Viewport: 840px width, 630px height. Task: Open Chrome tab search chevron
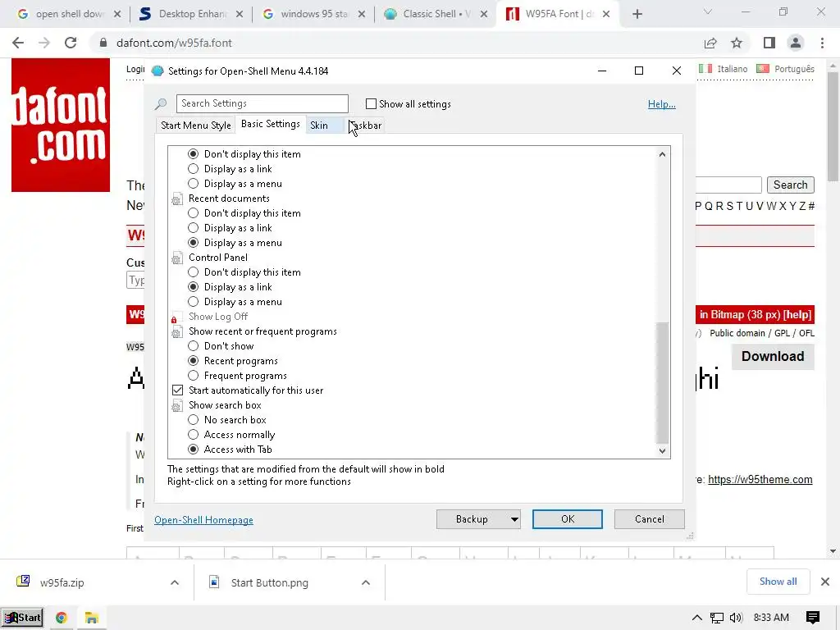(708, 11)
